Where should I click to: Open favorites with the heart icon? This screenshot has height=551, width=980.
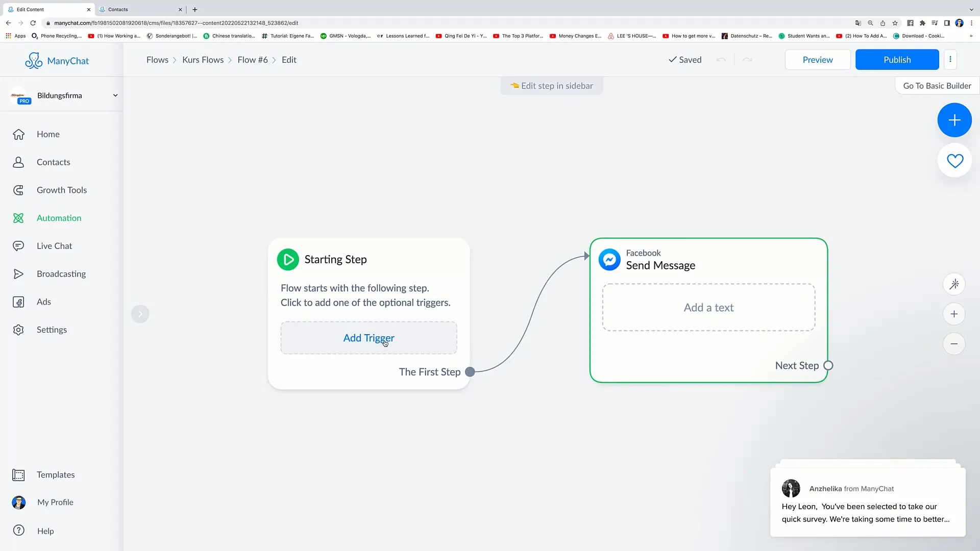[x=954, y=161]
